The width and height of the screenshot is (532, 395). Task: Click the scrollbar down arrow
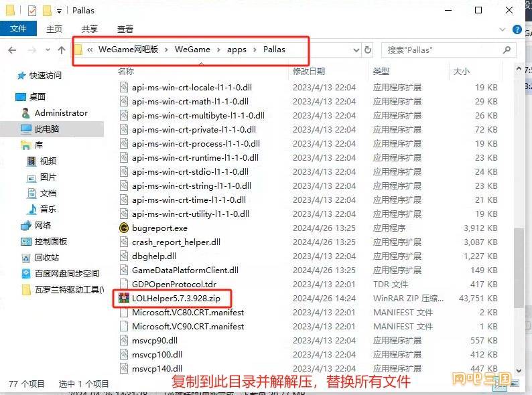coord(519,370)
